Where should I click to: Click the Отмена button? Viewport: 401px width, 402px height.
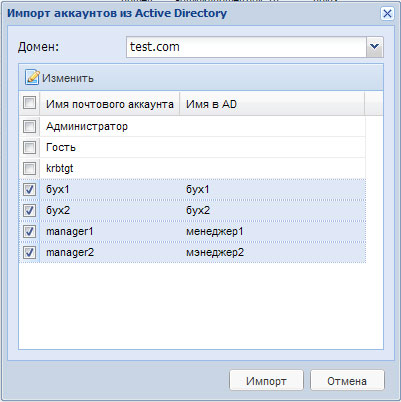[347, 381]
